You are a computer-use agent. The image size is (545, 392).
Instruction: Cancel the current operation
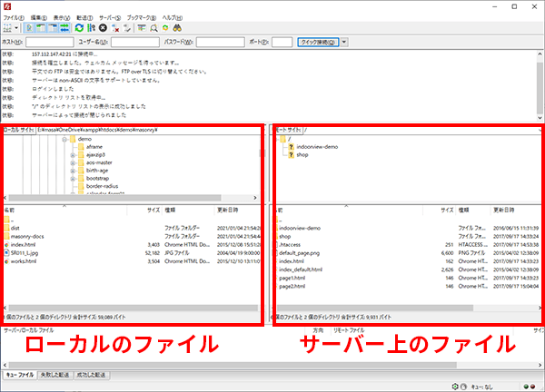[x=103, y=28]
